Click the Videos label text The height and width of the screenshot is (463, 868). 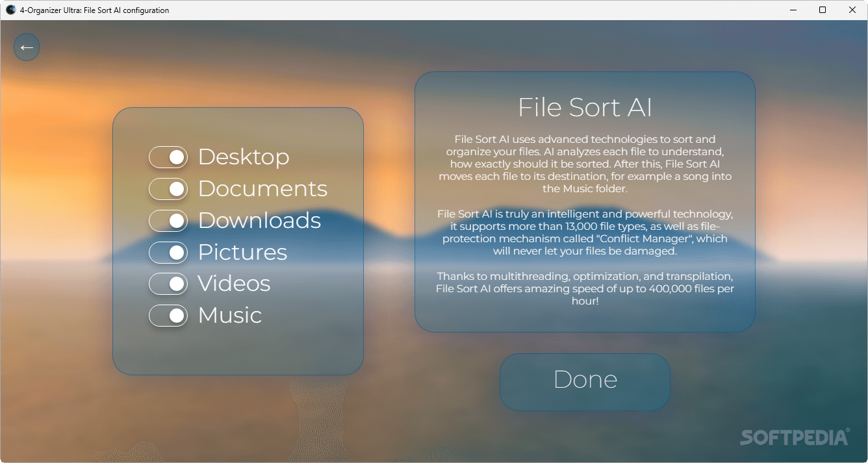coord(234,283)
